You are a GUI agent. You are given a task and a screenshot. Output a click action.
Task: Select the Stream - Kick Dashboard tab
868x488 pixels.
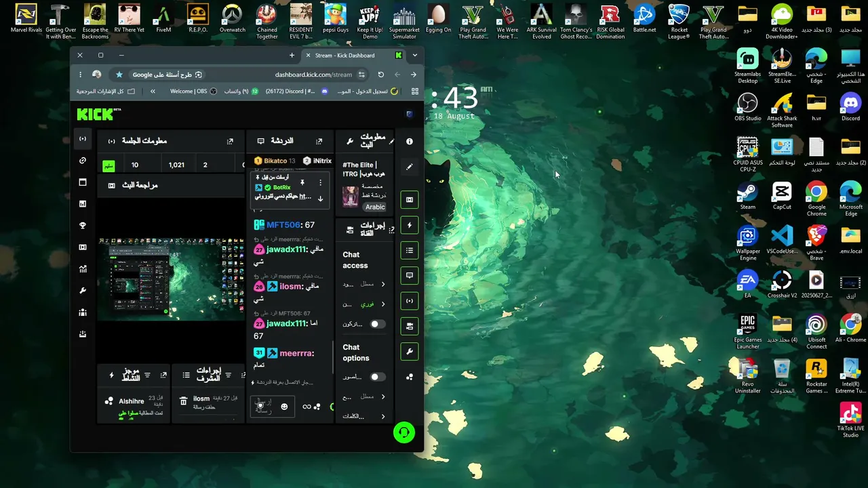tap(354, 55)
